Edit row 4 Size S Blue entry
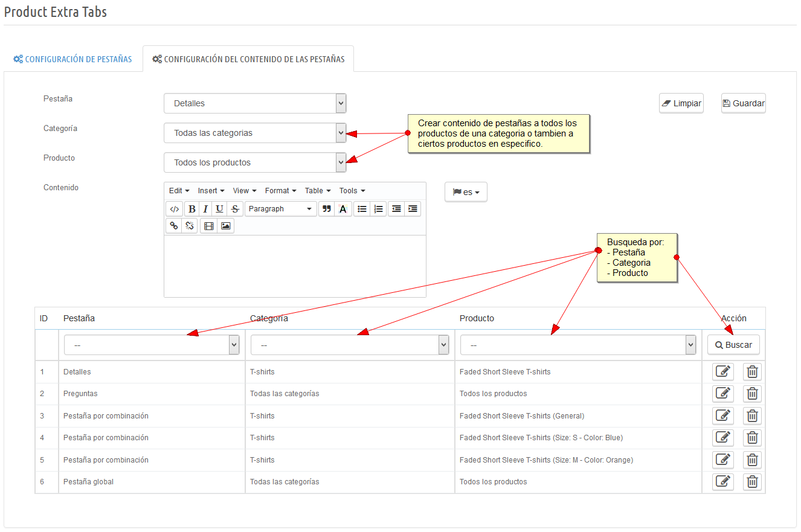801x532 pixels. tap(723, 438)
